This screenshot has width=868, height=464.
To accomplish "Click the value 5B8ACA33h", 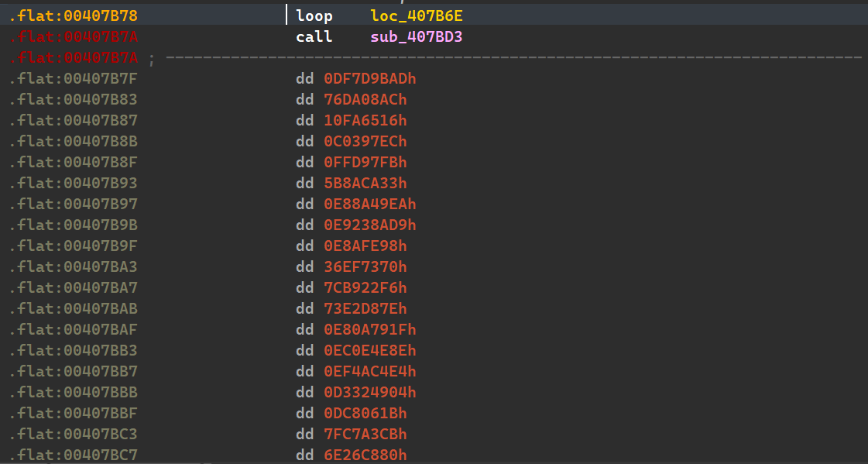I will point(365,183).
